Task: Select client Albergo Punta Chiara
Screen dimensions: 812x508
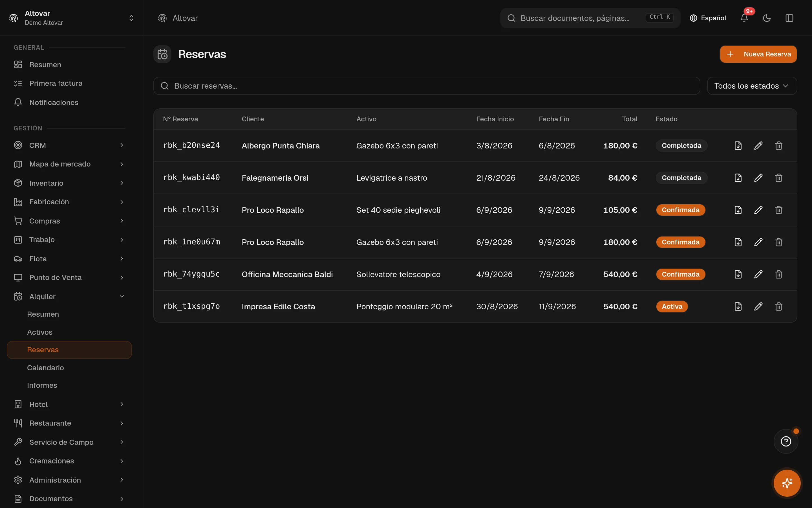Action: [281, 145]
